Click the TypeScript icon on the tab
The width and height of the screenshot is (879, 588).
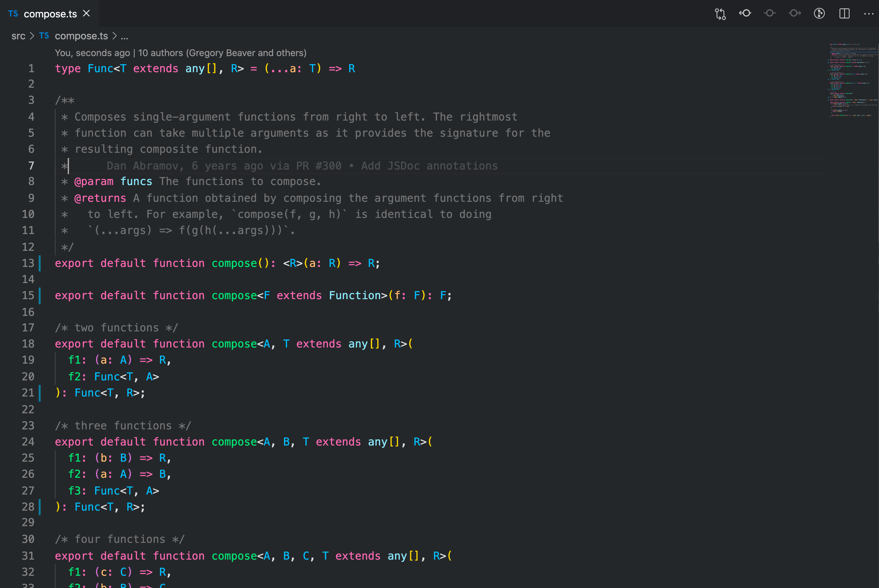pos(13,14)
